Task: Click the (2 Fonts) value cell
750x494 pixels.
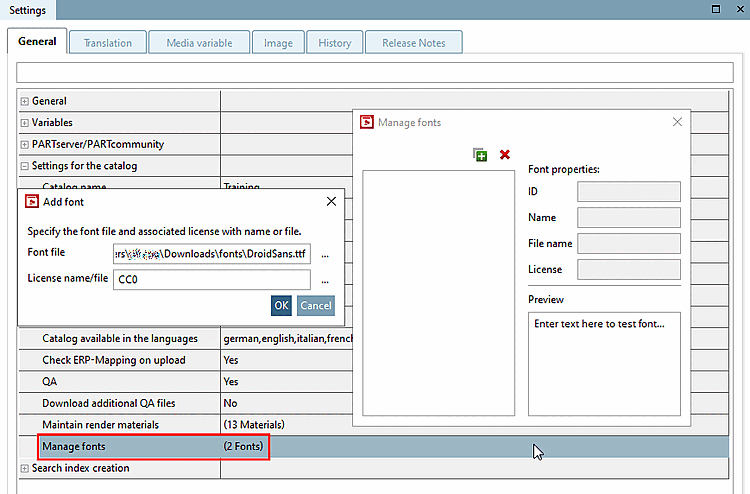Action: [243, 446]
